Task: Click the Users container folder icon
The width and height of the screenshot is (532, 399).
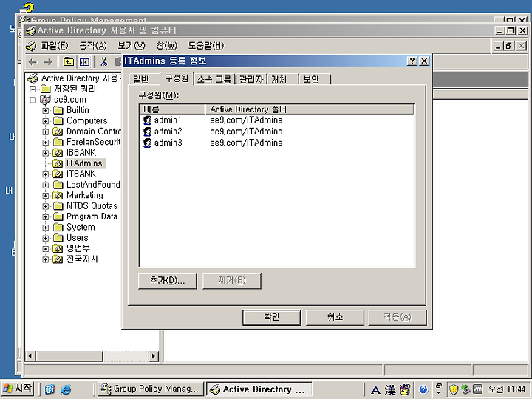Action: pyautogui.click(x=58, y=238)
